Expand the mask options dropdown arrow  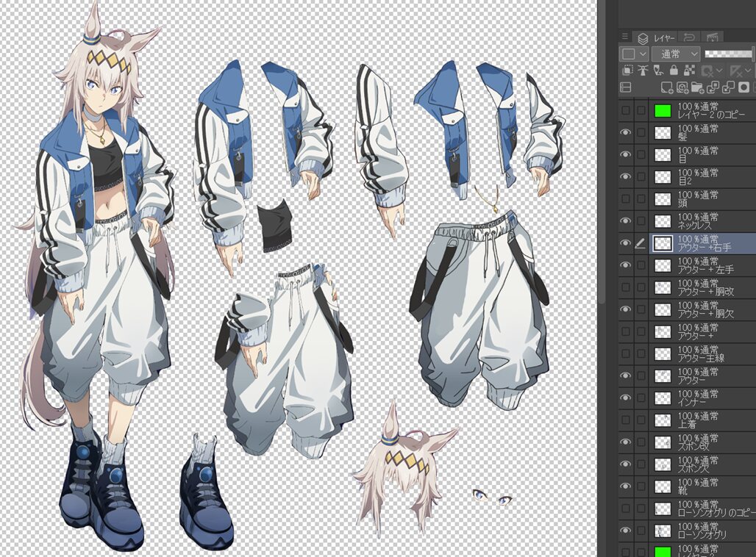pyautogui.click(x=719, y=71)
